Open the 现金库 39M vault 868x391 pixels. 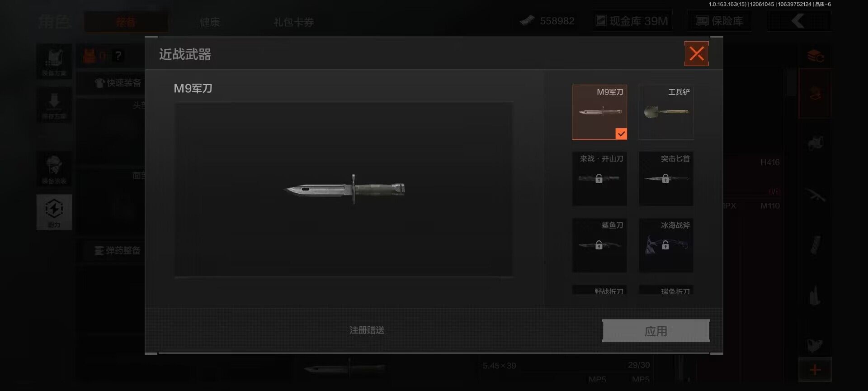632,21
